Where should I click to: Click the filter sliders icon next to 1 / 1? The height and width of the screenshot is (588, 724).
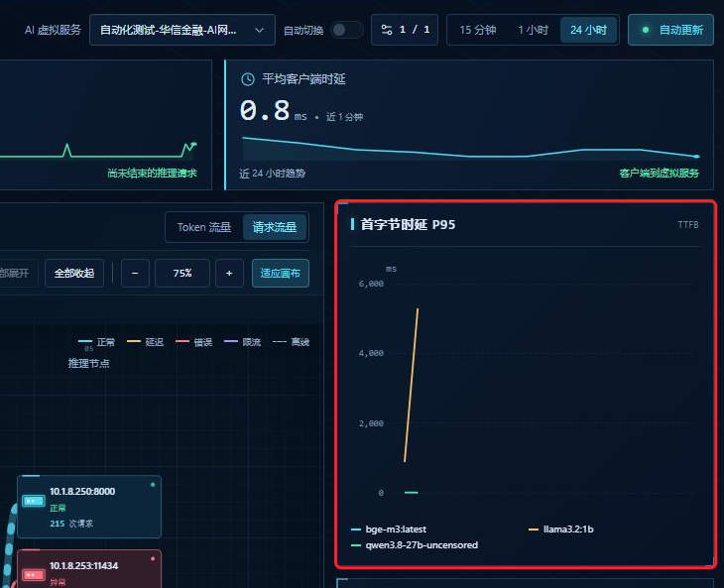point(387,30)
